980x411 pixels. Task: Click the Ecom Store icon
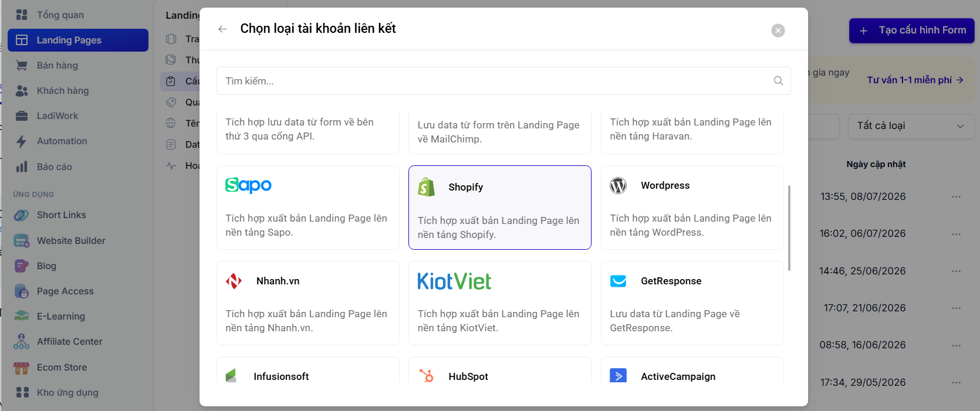click(x=22, y=368)
